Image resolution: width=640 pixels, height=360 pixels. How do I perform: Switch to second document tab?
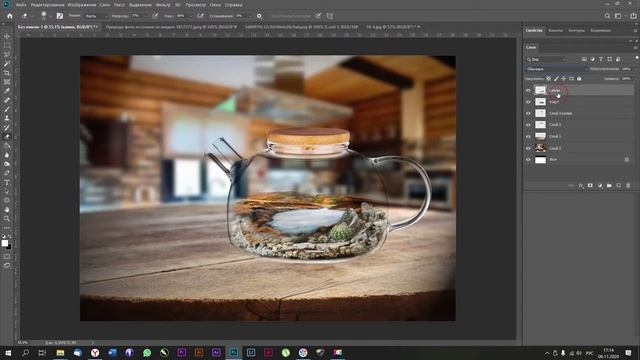point(171,27)
